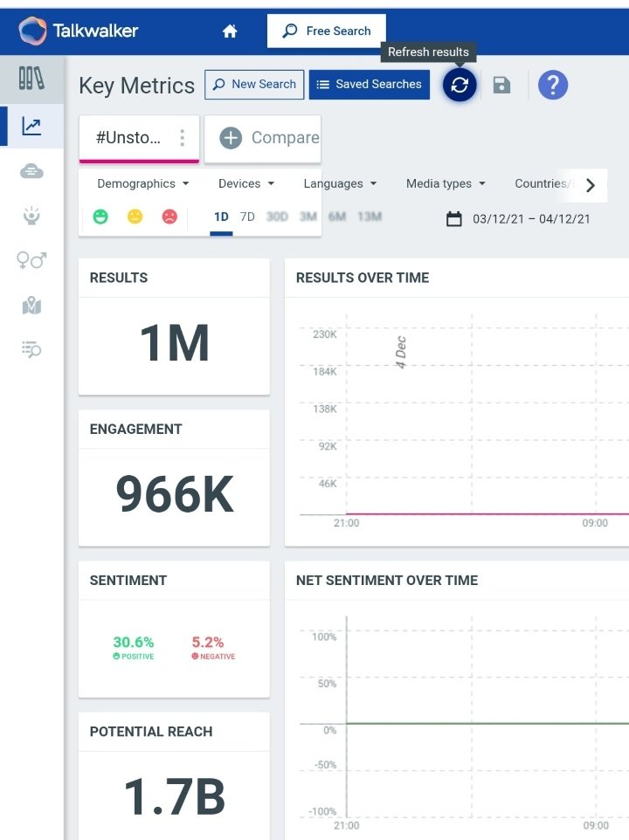Select the 6M time range

tap(337, 217)
